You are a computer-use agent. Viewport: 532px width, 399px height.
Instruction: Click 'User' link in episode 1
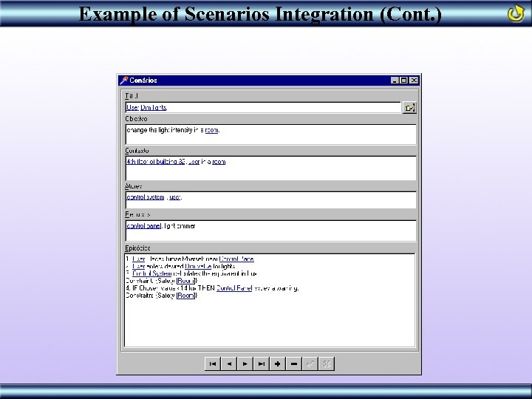[138, 259]
